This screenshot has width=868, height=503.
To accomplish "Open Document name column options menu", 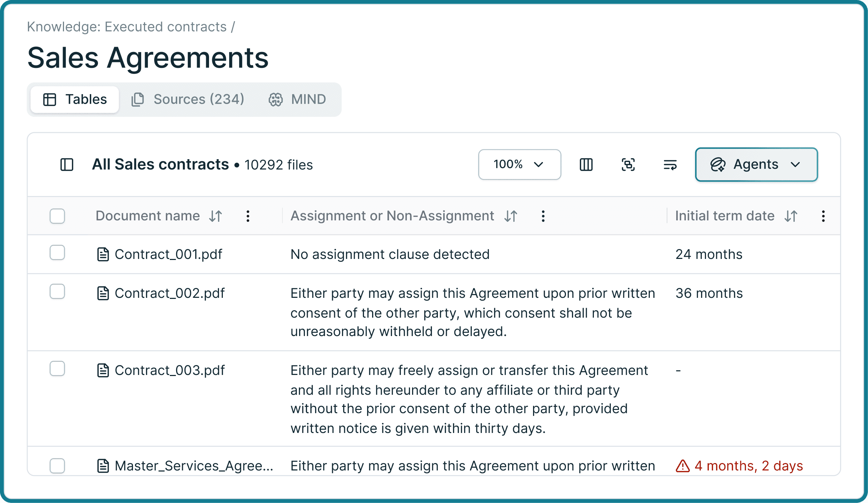I will pyautogui.click(x=248, y=216).
